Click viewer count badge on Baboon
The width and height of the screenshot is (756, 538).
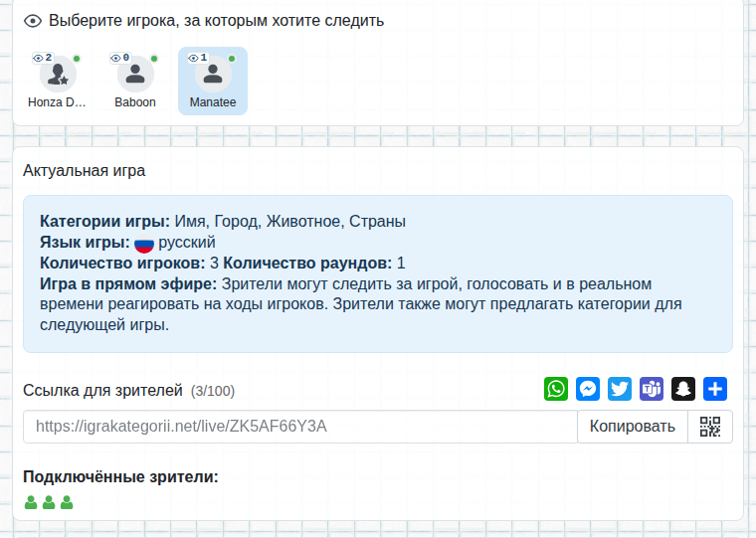[x=120, y=58]
